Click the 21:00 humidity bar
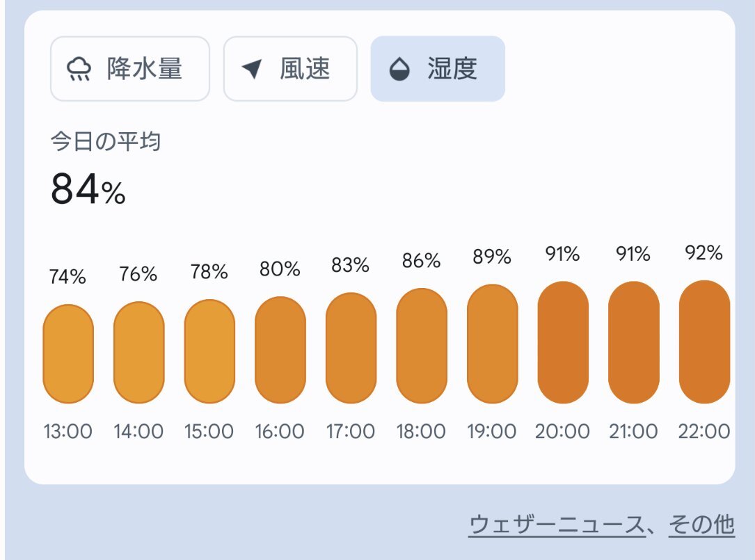This screenshot has width=755, height=560. click(633, 342)
